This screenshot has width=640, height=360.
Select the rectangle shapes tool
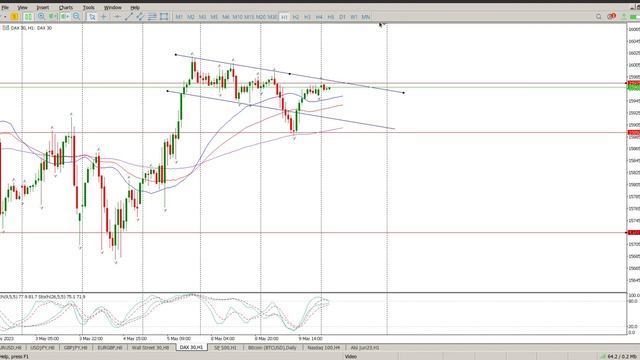point(164,17)
